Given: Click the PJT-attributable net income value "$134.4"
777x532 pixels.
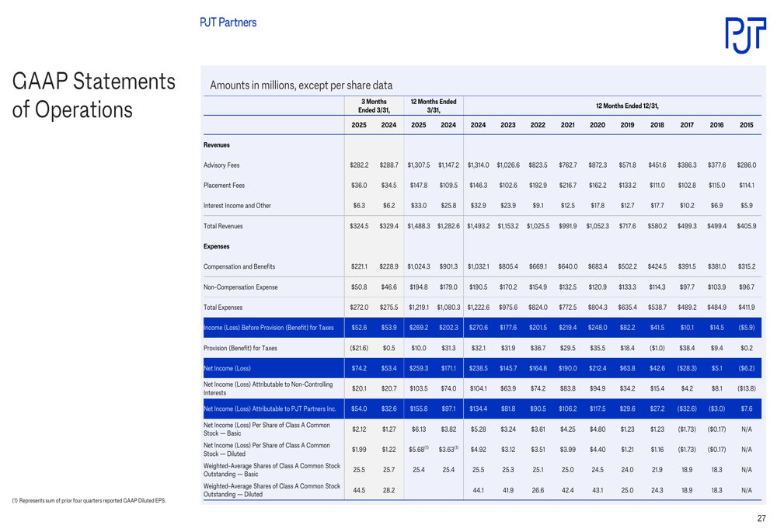Looking at the screenshot, I should [x=478, y=409].
